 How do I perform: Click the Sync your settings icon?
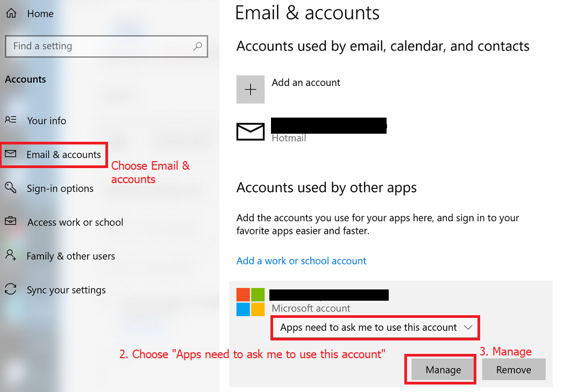[11, 289]
